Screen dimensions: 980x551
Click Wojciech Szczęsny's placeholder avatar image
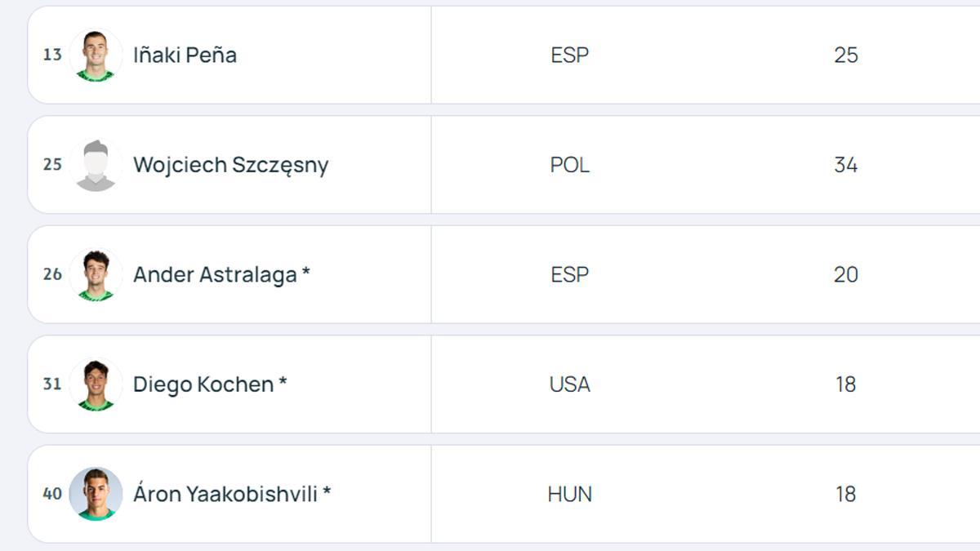(x=96, y=164)
